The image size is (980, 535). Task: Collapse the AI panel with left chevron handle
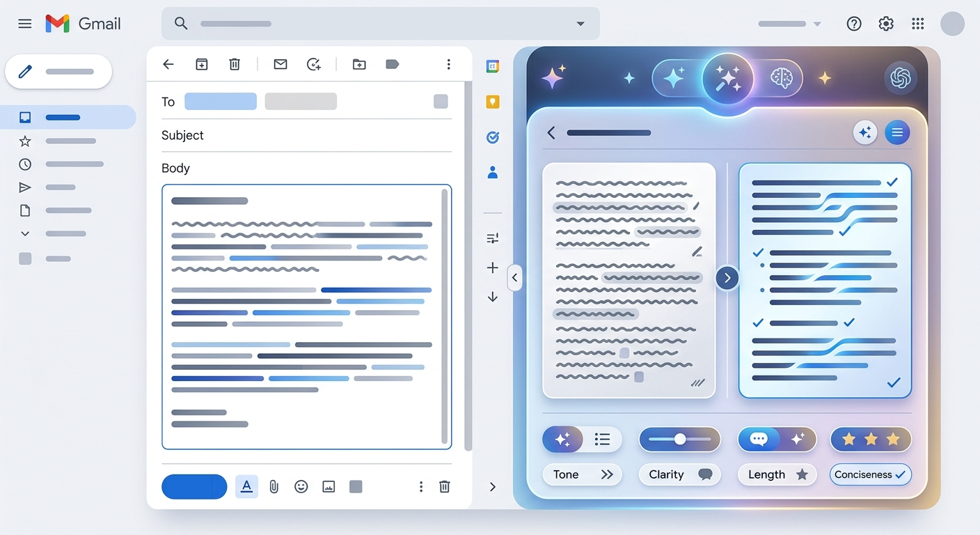point(514,277)
